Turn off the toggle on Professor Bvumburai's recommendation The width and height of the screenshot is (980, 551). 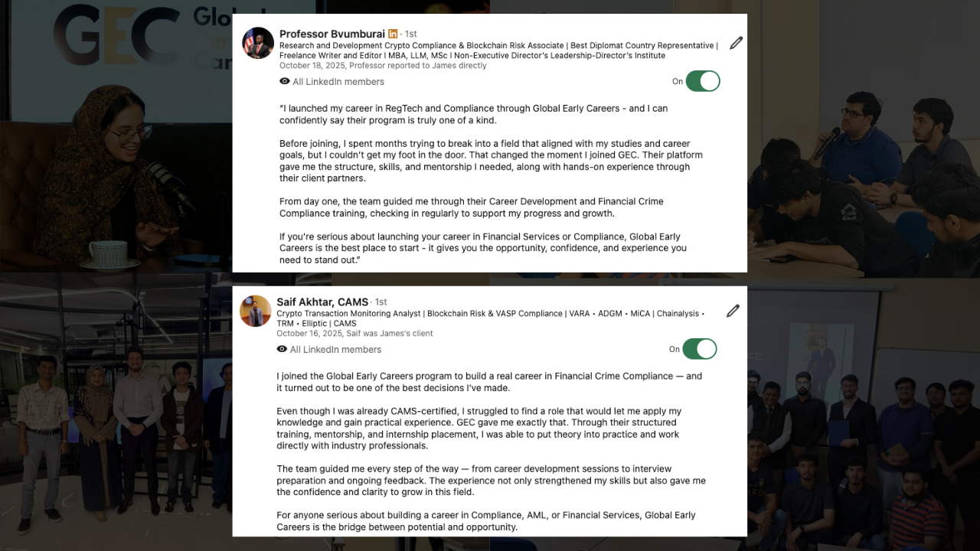tap(703, 81)
